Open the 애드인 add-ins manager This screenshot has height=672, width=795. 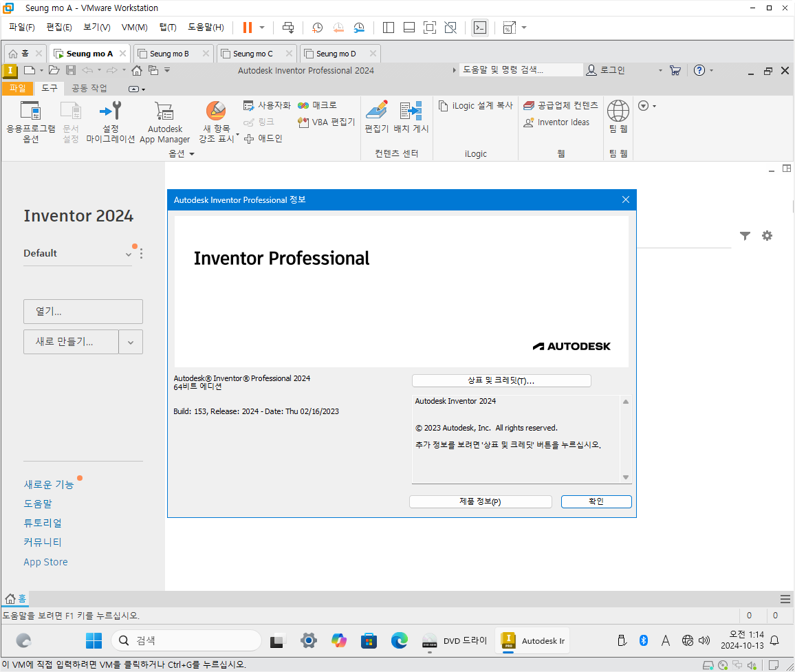click(x=263, y=138)
